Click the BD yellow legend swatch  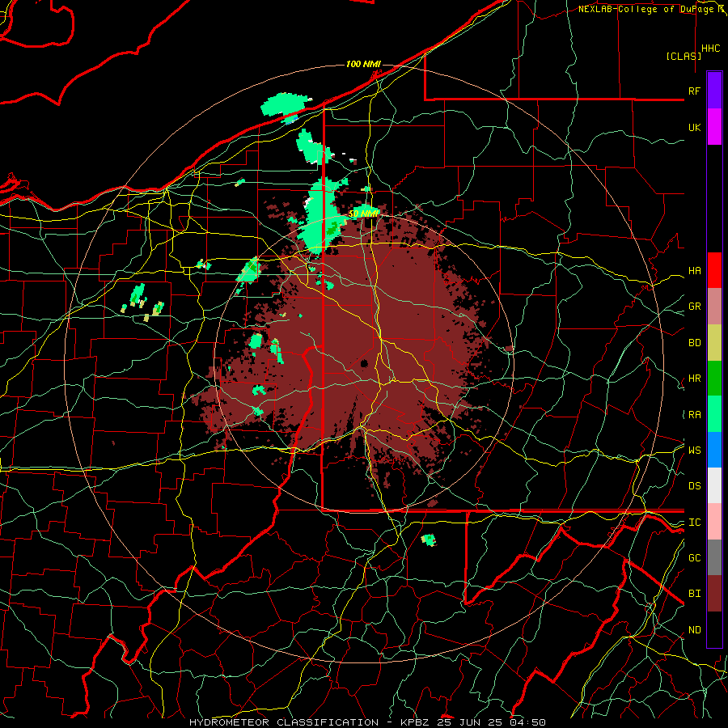(x=714, y=343)
